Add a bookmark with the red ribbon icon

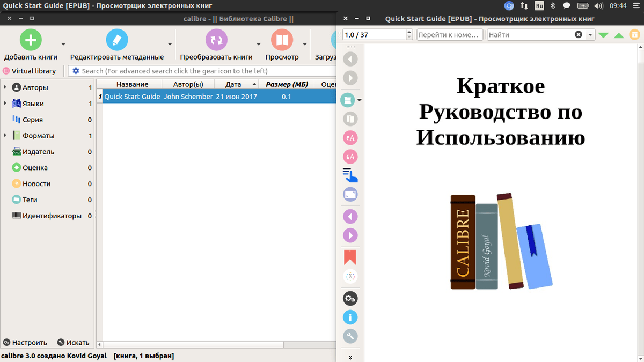click(350, 257)
